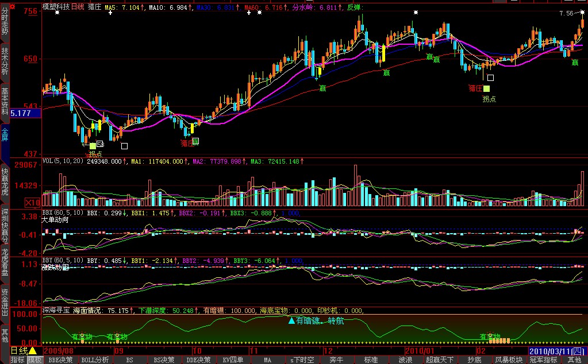Select the 标准 template tab
Image resolution: width=588 pixels, height=364 pixels.
[371, 360]
